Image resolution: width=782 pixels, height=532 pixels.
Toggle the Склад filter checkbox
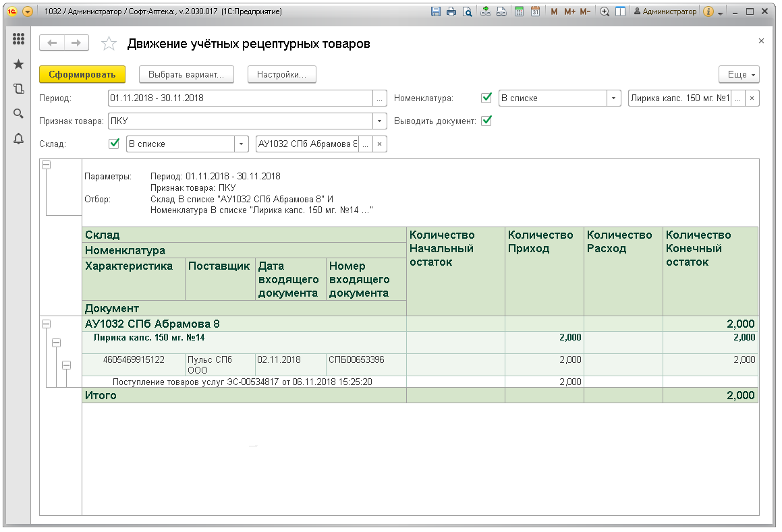tap(114, 144)
